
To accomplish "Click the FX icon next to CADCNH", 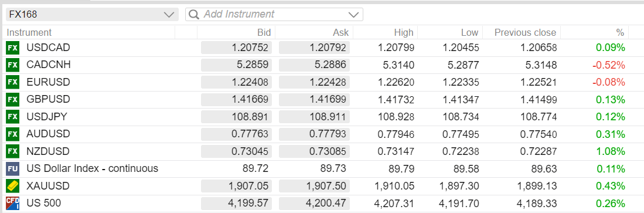I will click(x=12, y=65).
